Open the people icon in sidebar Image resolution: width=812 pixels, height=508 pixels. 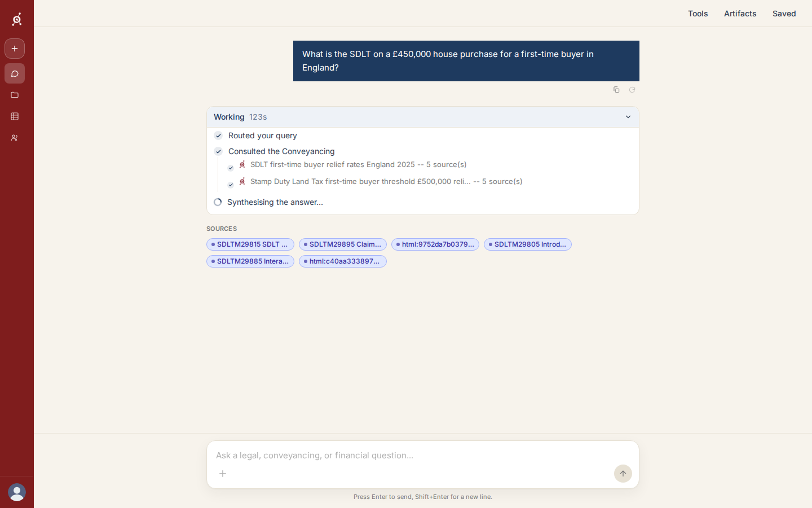coord(15,138)
